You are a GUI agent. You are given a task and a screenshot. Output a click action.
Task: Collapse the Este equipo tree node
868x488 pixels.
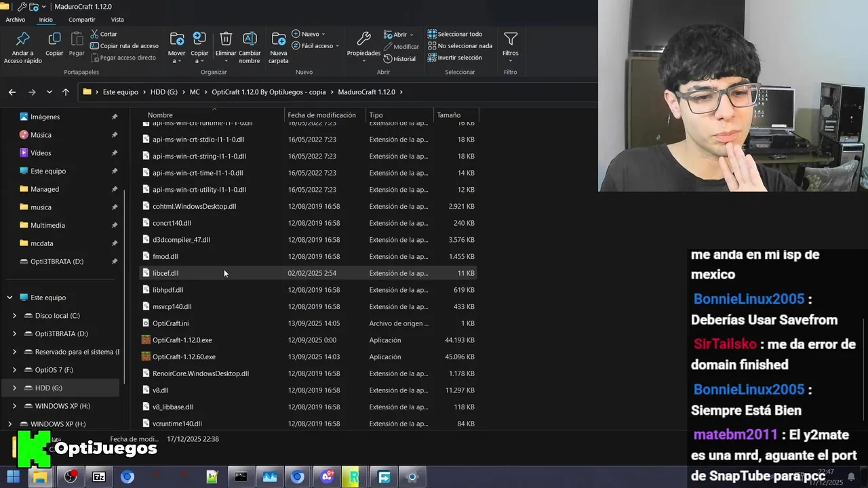[x=9, y=298]
